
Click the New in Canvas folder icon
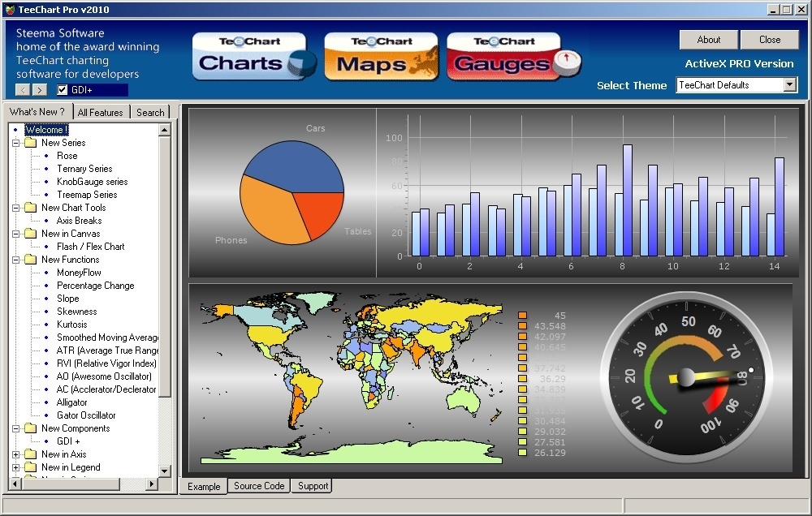tap(31, 234)
